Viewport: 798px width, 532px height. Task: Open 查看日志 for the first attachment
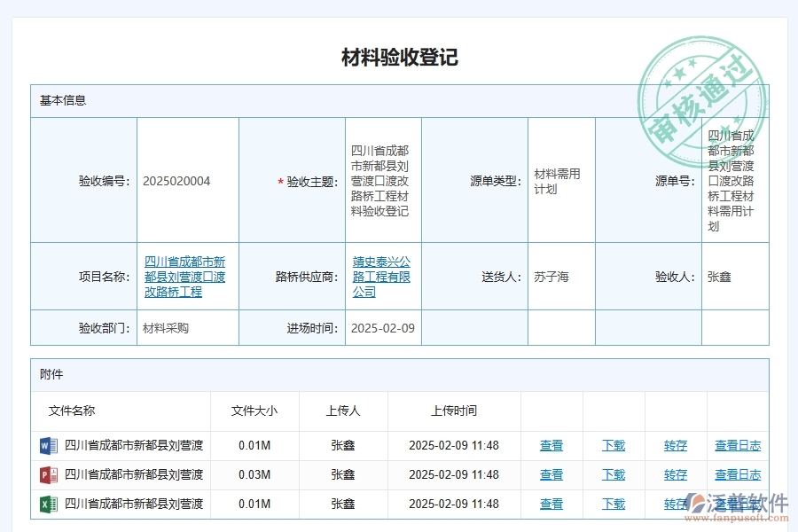coord(739,446)
